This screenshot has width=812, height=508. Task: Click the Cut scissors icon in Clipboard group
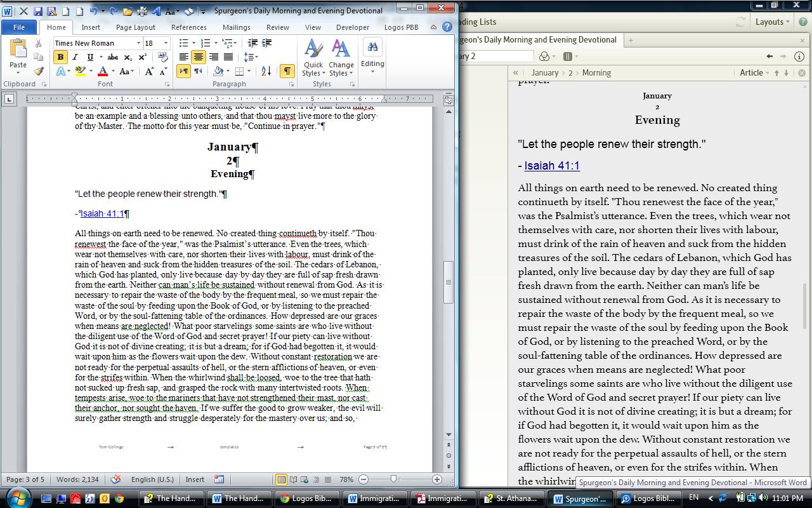tap(38, 44)
